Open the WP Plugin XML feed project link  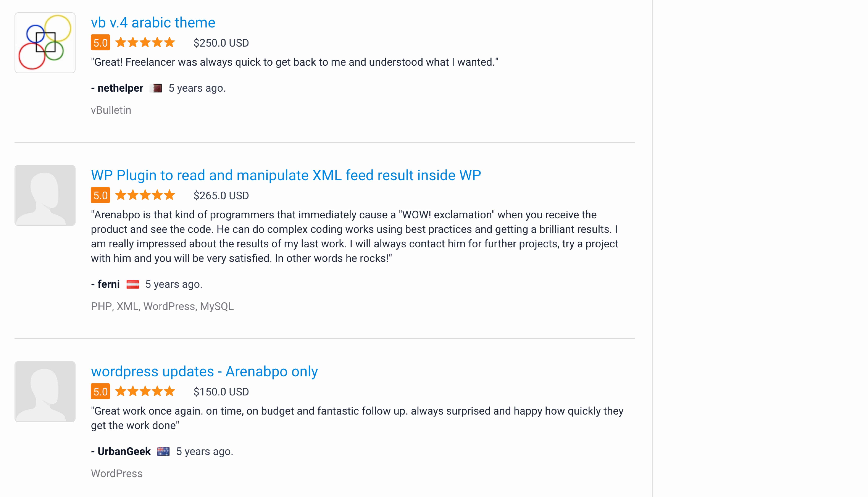286,175
